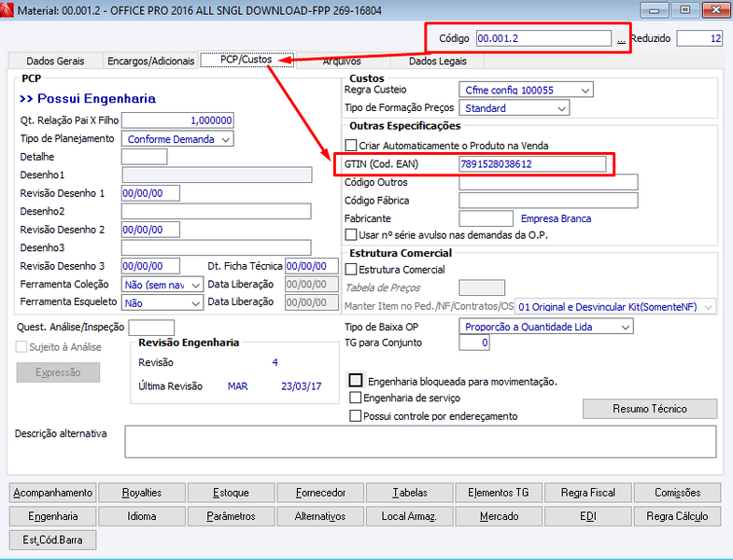Enable Usar nº série avulso nas demandas

click(x=350, y=234)
